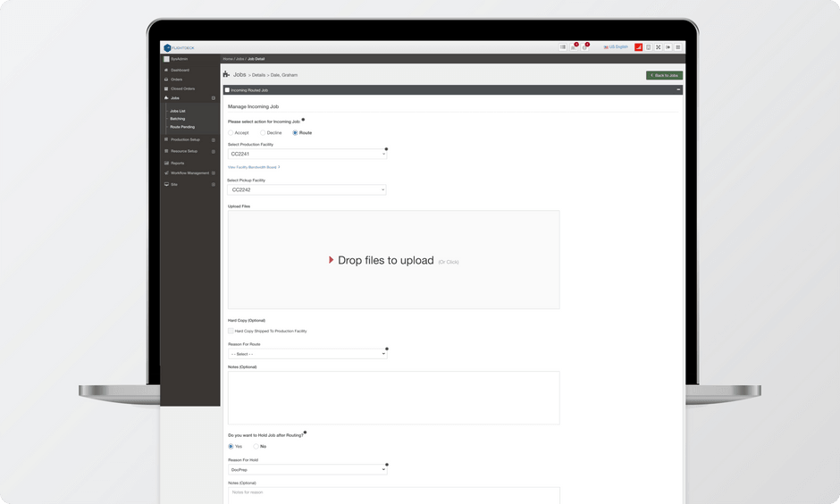The height and width of the screenshot is (504, 840).
Task: Open the hamburger menu icon at top right
Action: [677, 47]
